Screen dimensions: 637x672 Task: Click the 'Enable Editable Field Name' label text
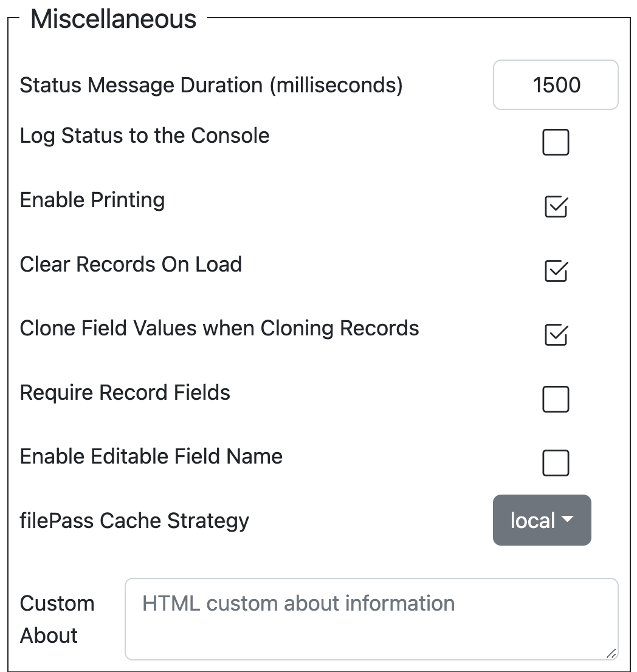(151, 456)
